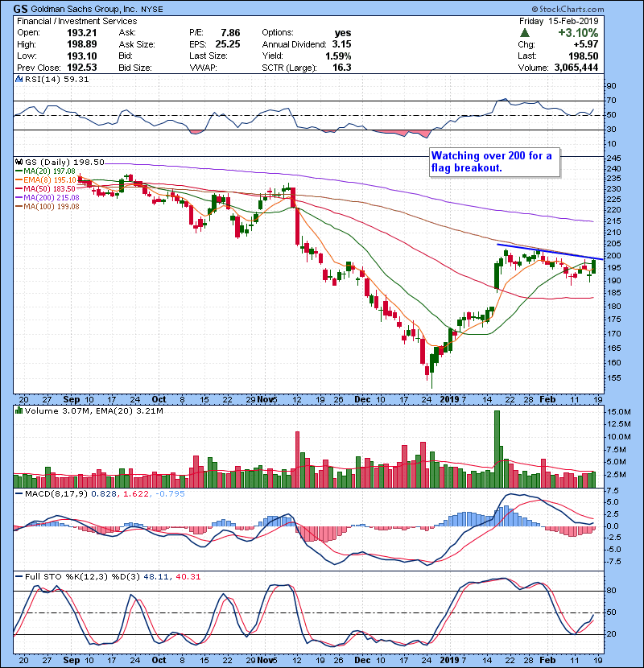
Task: Click the 15.0M label on the volume axis
Action: click(x=619, y=412)
